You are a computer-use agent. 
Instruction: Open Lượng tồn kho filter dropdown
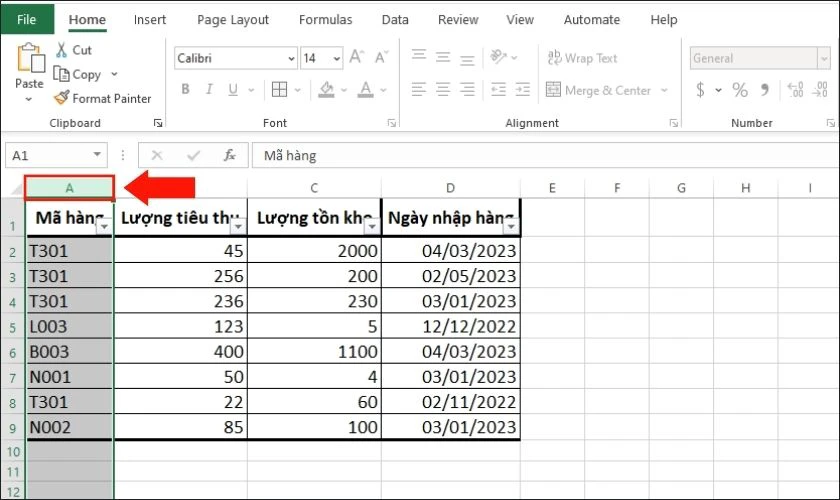pyautogui.click(x=371, y=227)
